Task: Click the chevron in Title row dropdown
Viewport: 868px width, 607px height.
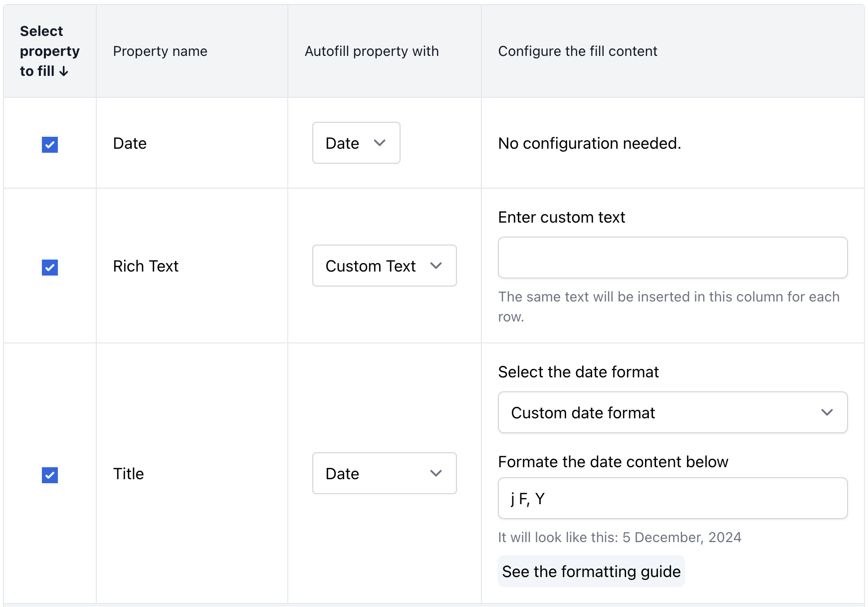Action: click(436, 473)
